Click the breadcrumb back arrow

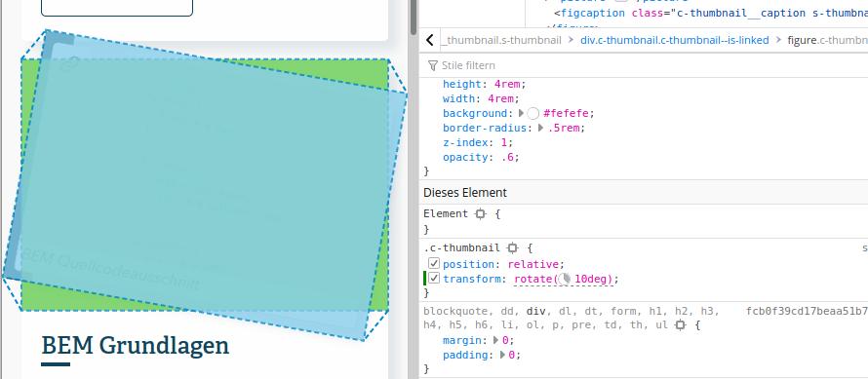[x=430, y=40]
